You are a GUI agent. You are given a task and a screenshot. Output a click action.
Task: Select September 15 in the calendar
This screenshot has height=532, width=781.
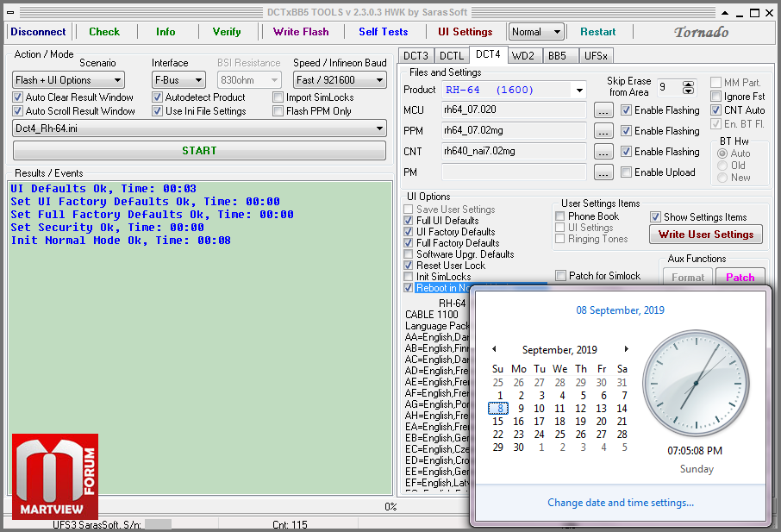(497, 422)
